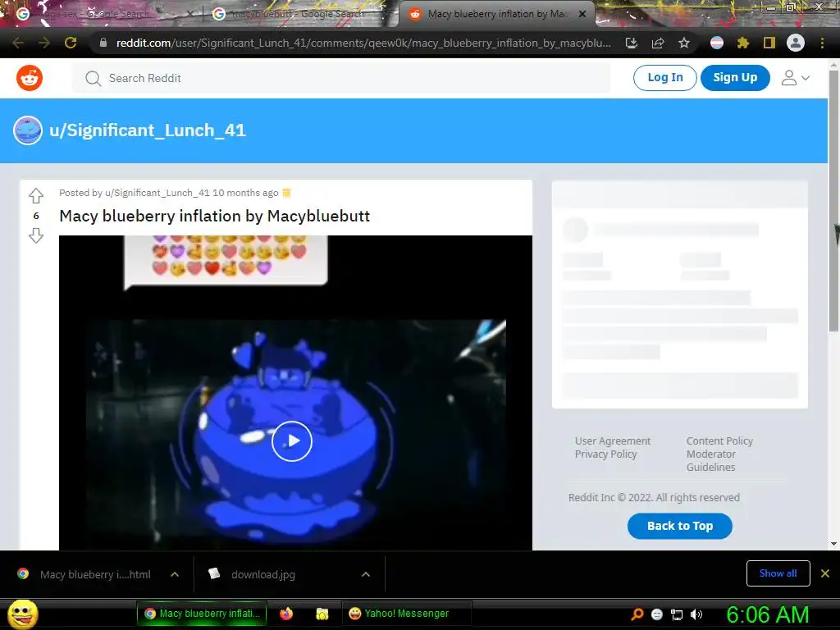Expand the user account dropdown menu
This screenshot has width=840, height=630.
click(796, 78)
